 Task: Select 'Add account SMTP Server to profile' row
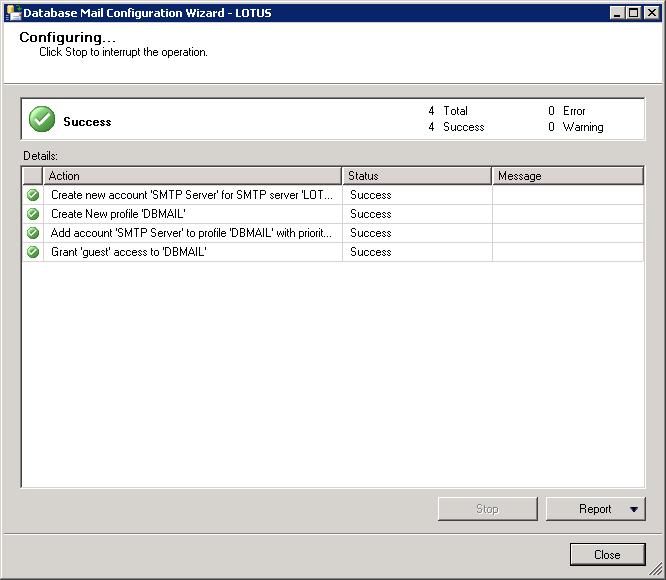[333, 233]
